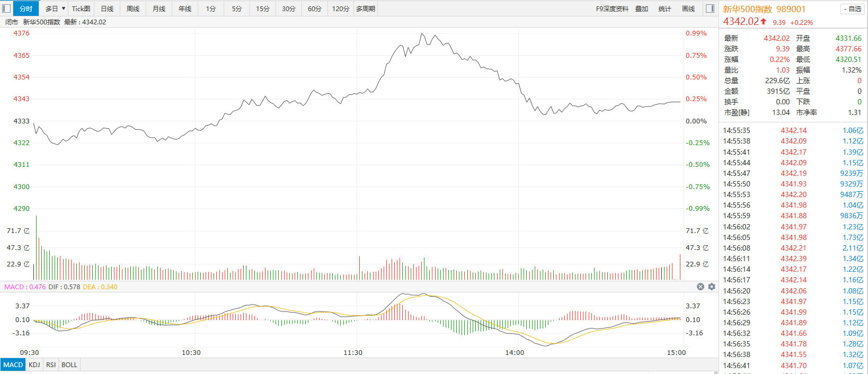Select the 14:56:11 tick price 4342.39
This screenshot has height=374, width=868.
[x=793, y=259]
